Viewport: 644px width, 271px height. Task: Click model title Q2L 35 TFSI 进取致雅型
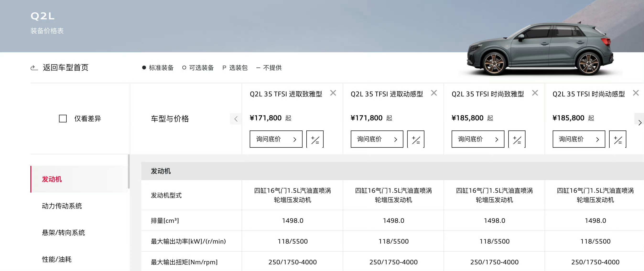pos(286,94)
